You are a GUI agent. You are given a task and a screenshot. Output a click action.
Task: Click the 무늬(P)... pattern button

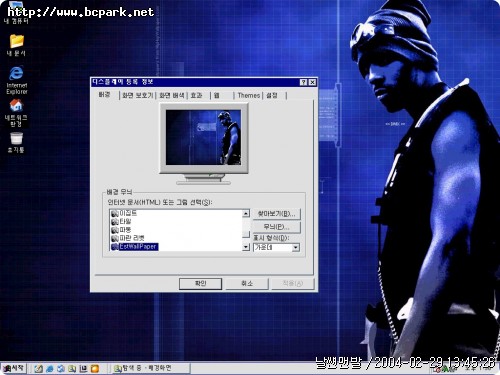(277, 227)
